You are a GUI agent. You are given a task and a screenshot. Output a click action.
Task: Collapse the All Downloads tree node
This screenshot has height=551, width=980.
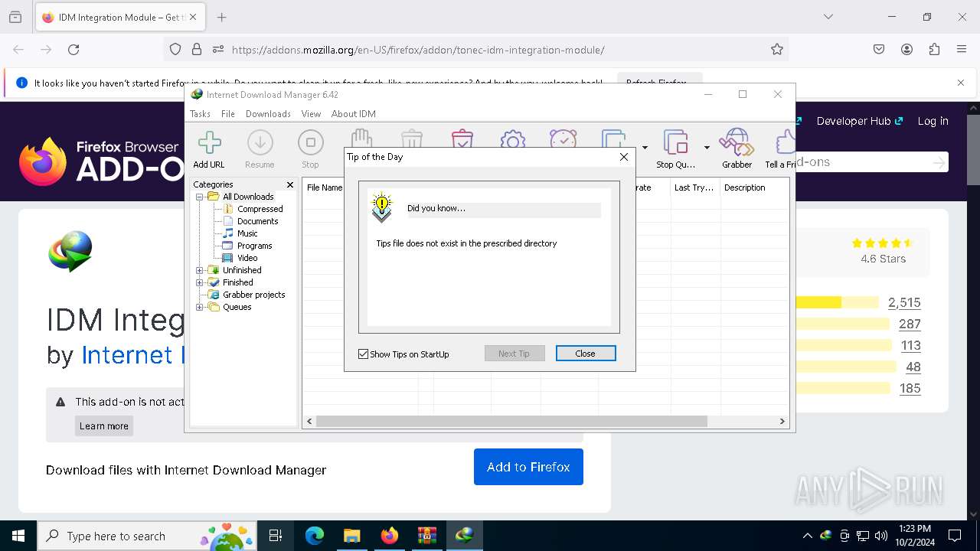pos(200,197)
